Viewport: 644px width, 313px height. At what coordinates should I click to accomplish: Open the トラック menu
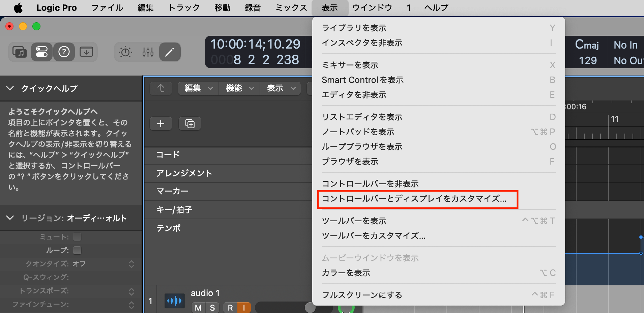click(184, 7)
